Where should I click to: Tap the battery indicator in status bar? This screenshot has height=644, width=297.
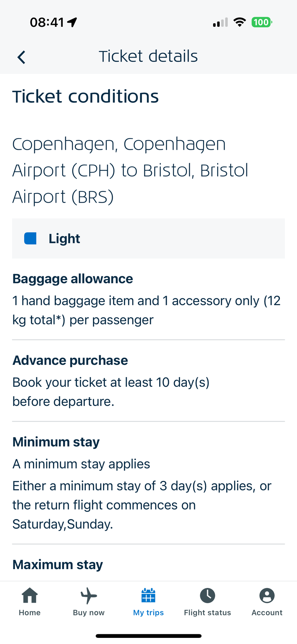(262, 22)
